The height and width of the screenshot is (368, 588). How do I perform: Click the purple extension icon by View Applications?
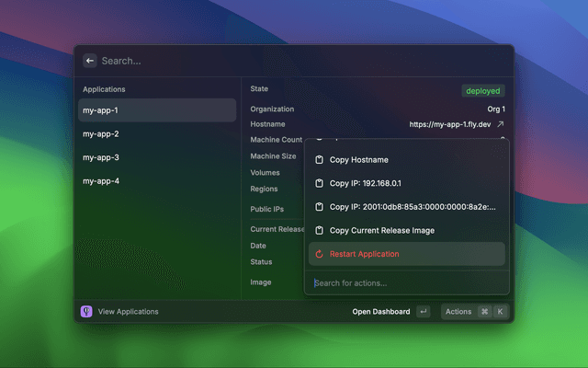coord(86,312)
